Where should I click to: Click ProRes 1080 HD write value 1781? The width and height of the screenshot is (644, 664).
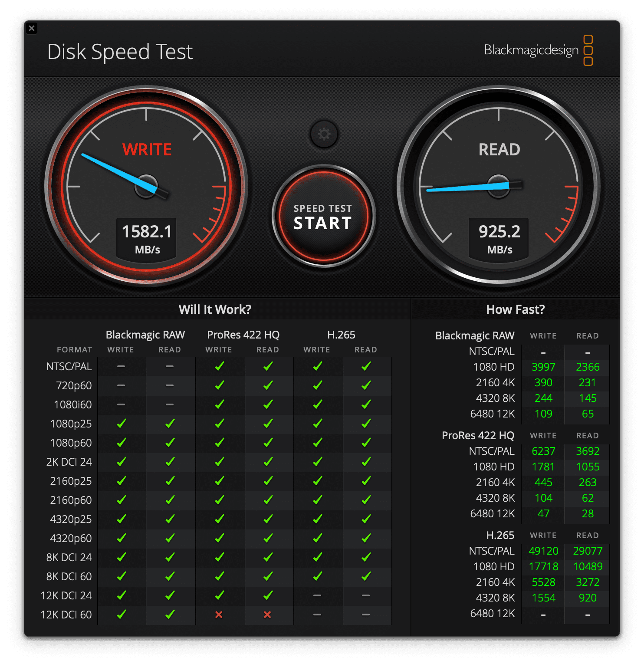pos(543,467)
